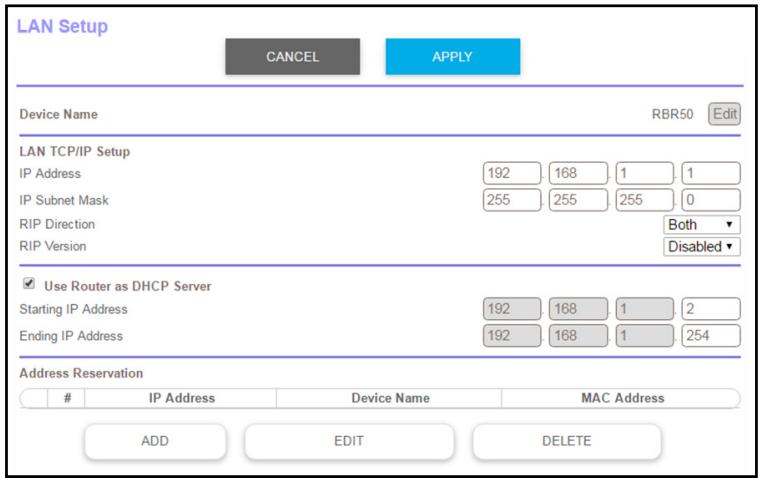Viewport: 762px width, 478px height.
Task: Click the LAN TCP/IP Setup heading
Action: 75,152
